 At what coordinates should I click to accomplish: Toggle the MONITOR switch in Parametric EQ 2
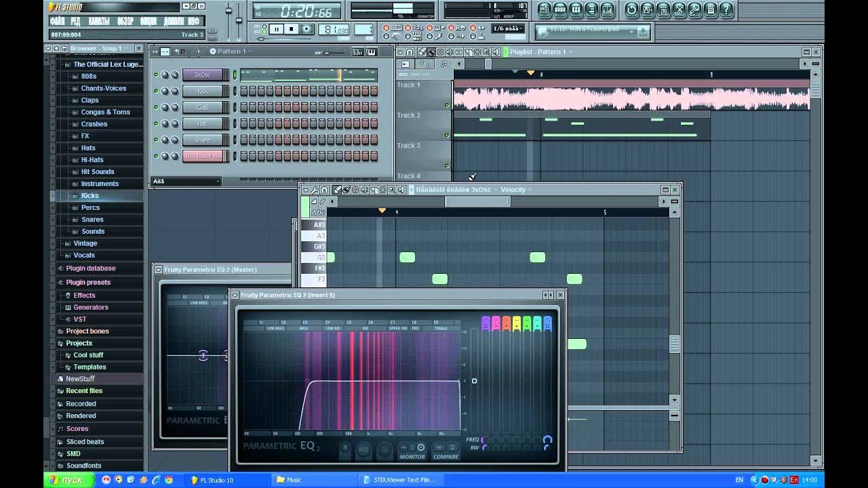(412, 448)
